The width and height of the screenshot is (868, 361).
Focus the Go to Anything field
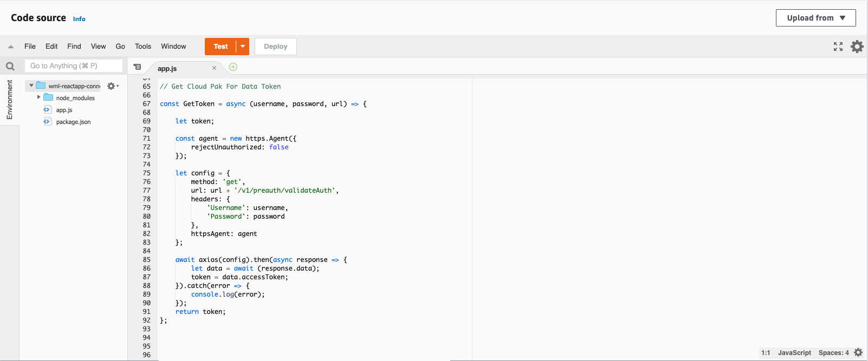(74, 66)
